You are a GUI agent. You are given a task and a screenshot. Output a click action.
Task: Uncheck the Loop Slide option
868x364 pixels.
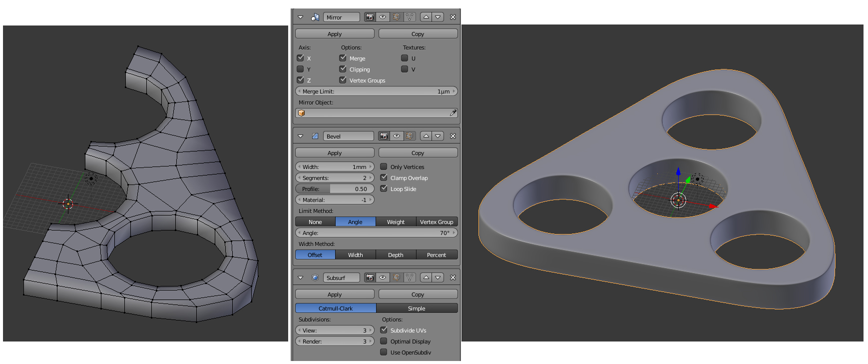point(384,188)
